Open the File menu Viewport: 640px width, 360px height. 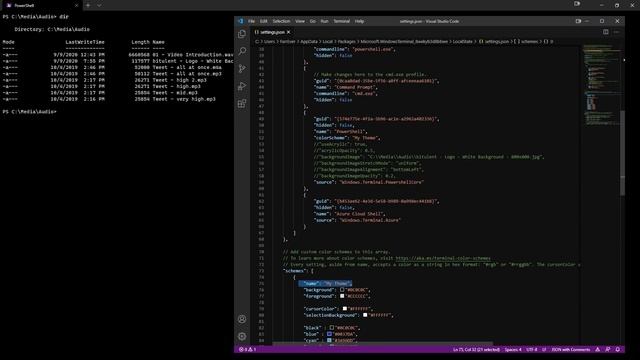click(251, 21)
